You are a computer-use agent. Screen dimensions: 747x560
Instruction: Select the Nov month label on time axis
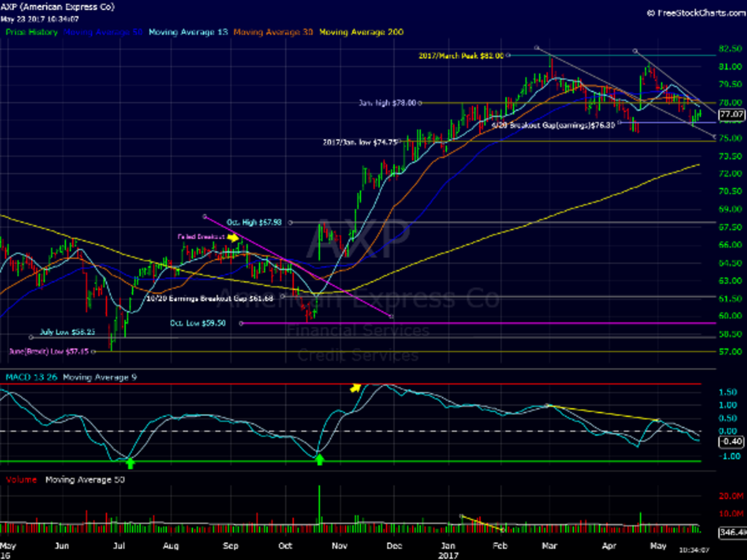(339, 545)
